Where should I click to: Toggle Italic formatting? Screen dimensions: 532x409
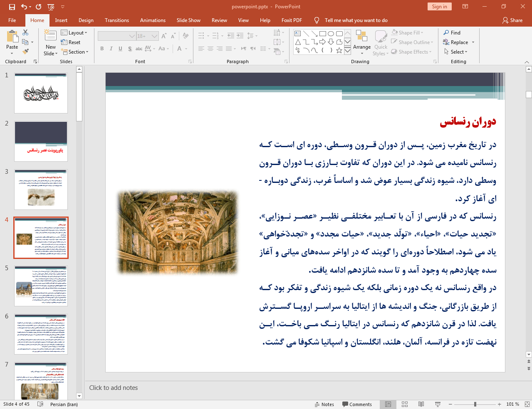coord(111,49)
